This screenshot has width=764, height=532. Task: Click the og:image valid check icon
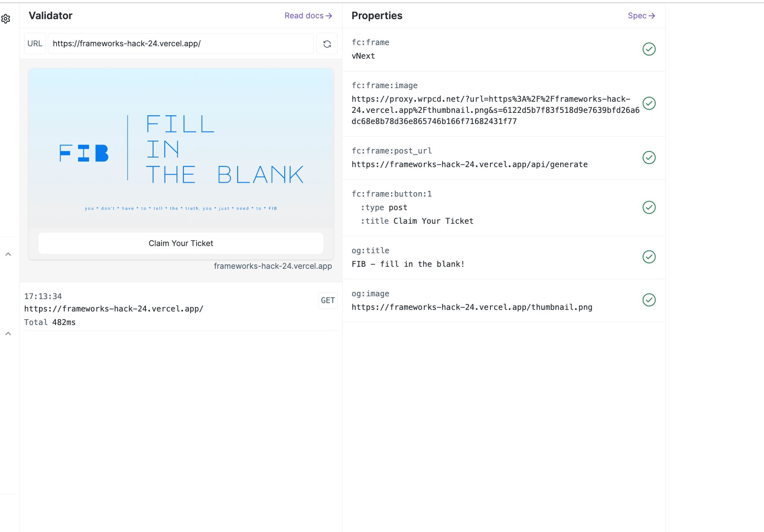coord(649,300)
